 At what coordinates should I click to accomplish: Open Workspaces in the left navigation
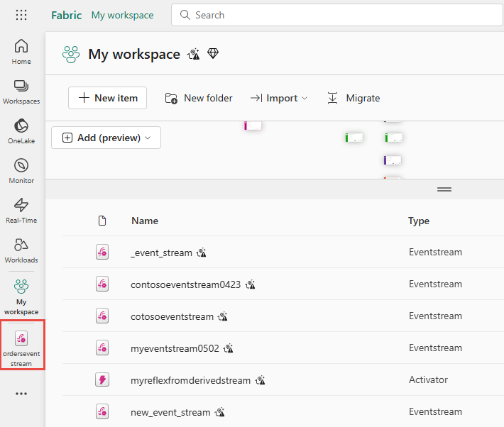tap(21, 92)
